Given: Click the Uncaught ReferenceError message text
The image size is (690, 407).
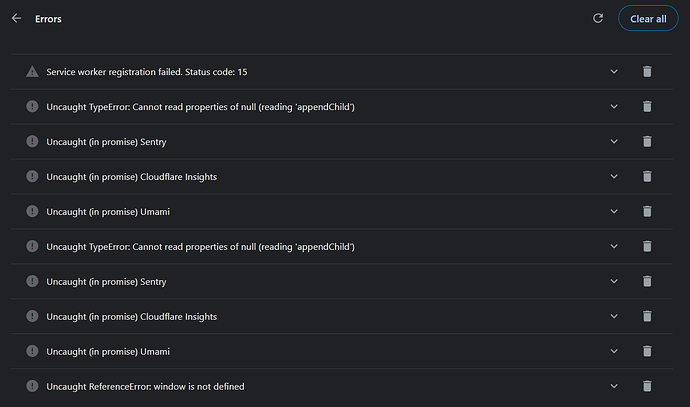Looking at the screenshot, I should 145,386.
